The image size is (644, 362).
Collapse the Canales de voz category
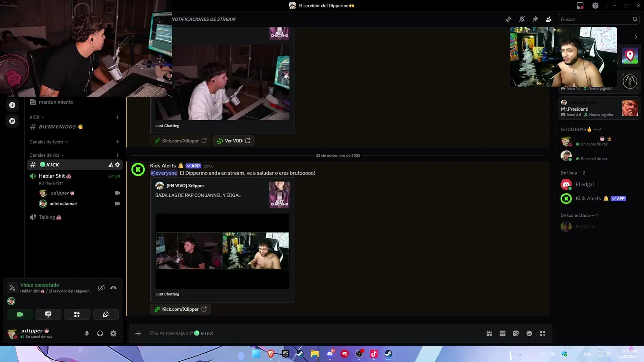47,155
